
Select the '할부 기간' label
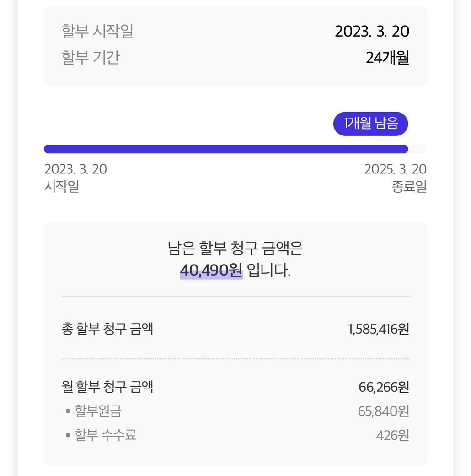91,58
